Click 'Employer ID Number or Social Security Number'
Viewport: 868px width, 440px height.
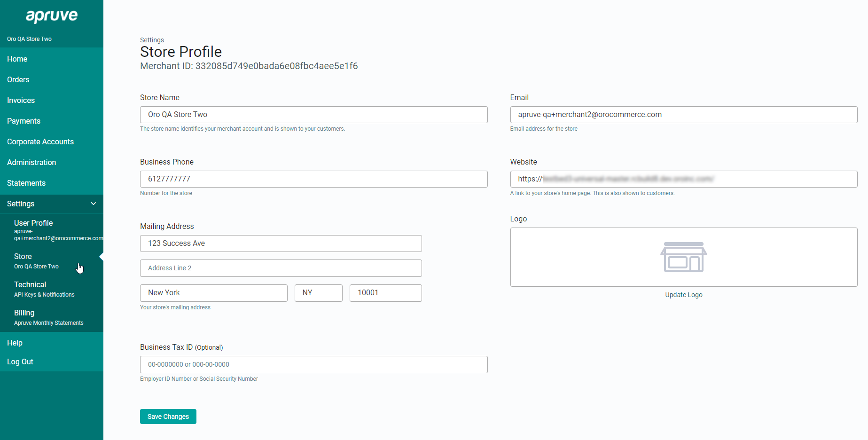point(199,379)
